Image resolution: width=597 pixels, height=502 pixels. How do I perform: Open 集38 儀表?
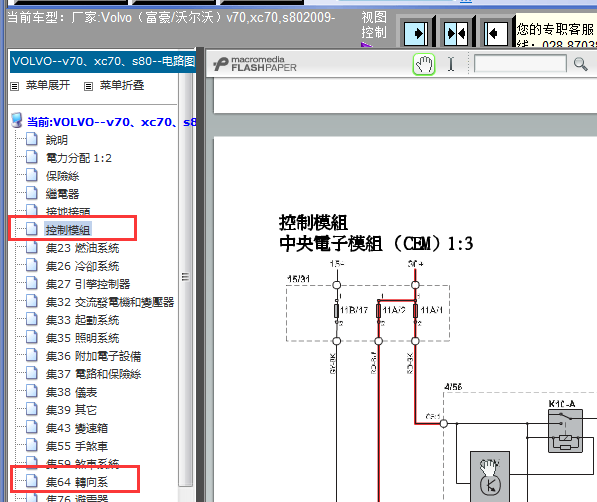coord(71,392)
